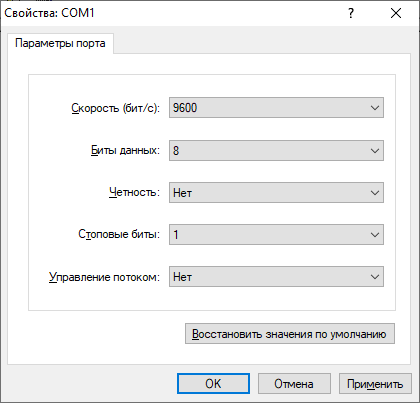Viewport: 420px width, 403px height.
Task: Open the Скорость (бит/с) dropdown arrow
Action: (x=375, y=108)
